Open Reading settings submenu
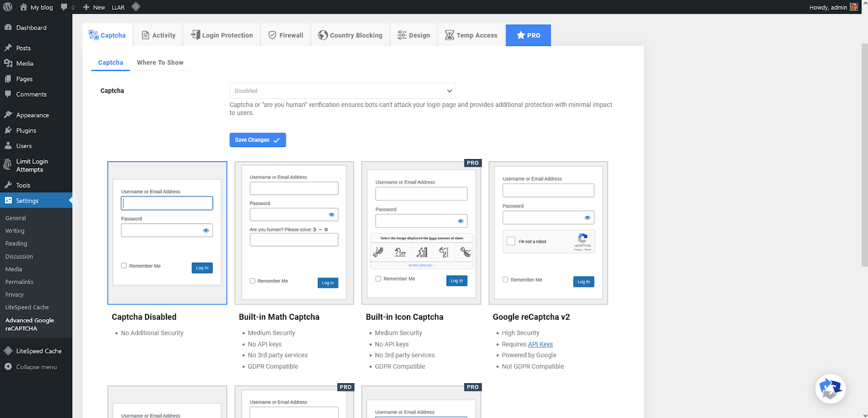868x418 pixels. [16, 244]
